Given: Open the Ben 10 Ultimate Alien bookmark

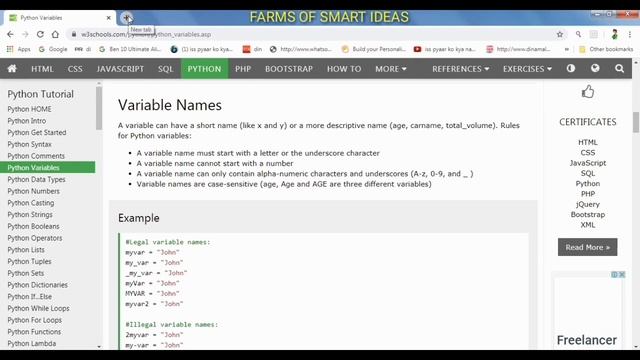Looking at the screenshot, I should pyautogui.click(x=130, y=49).
